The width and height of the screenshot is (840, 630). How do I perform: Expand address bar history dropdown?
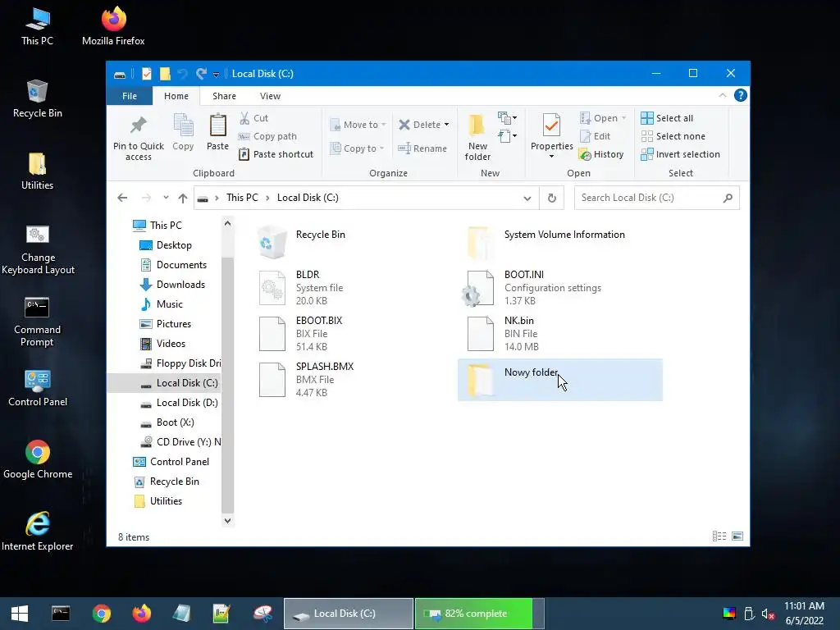point(527,199)
